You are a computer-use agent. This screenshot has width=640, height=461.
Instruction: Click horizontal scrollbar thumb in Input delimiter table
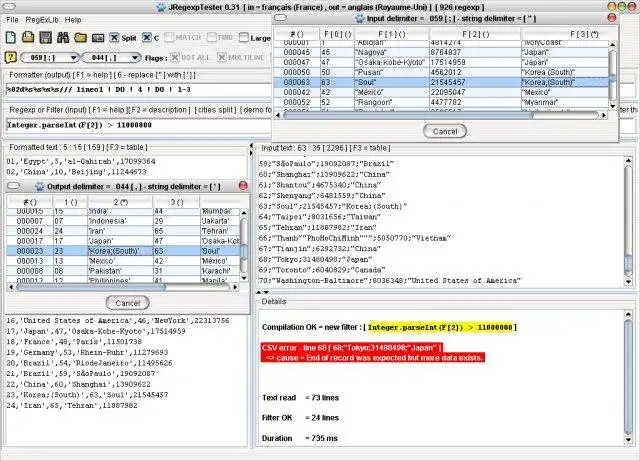click(408, 116)
